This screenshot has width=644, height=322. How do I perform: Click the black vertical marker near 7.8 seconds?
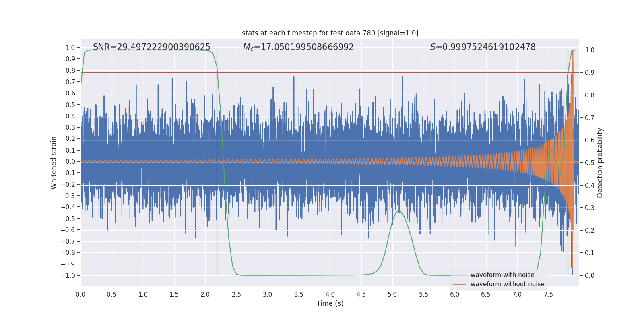(568, 163)
